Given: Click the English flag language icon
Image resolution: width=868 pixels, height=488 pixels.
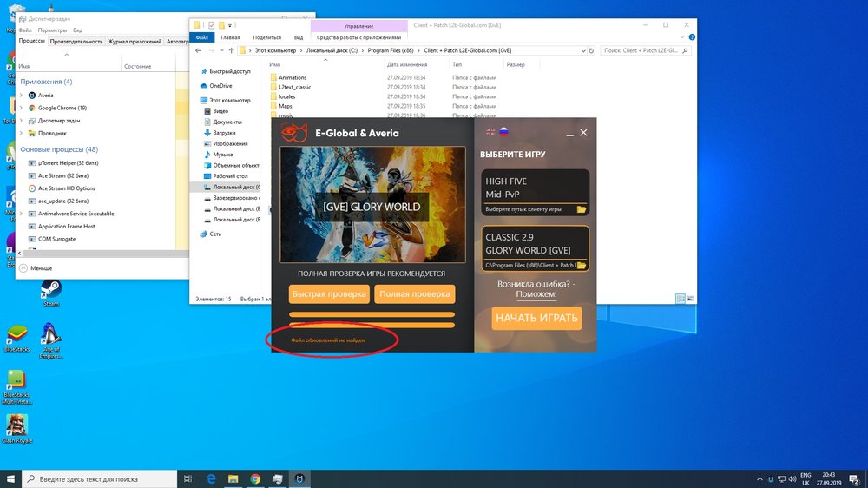Looking at the screenshot, I should (490, 132).
